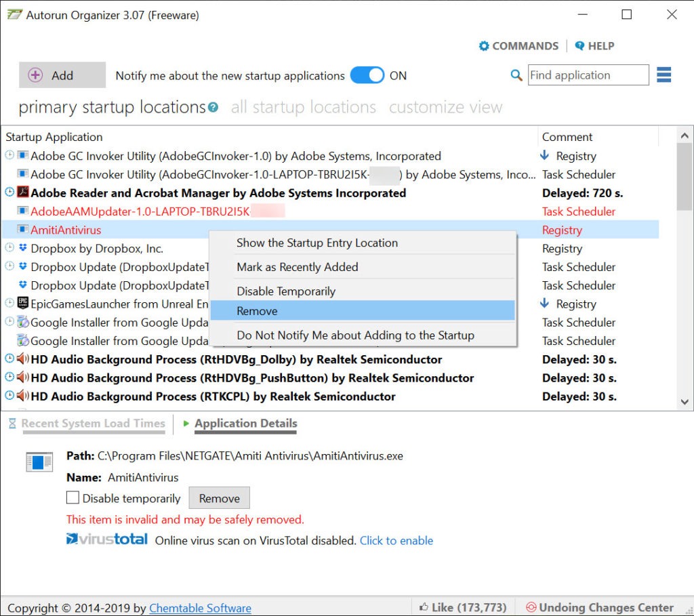Select the AdobeAAMUpdater-1.0-LAPTOP row
Viewport: 694px width, 616px height.
point(330,211)
